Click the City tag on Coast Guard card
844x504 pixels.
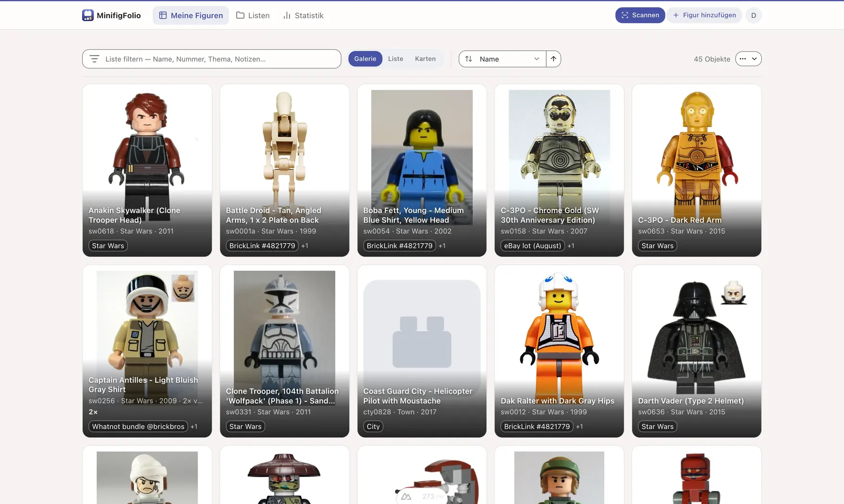pos(373,426)
